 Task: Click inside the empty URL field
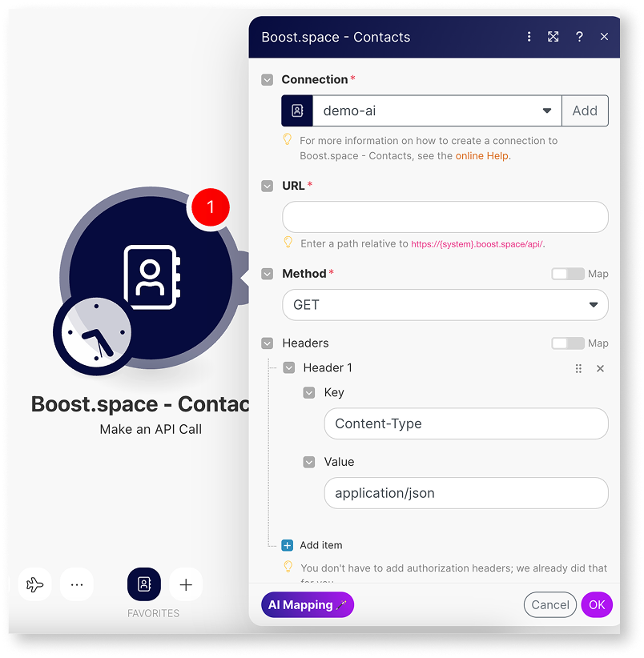click(x=445, y=217)
